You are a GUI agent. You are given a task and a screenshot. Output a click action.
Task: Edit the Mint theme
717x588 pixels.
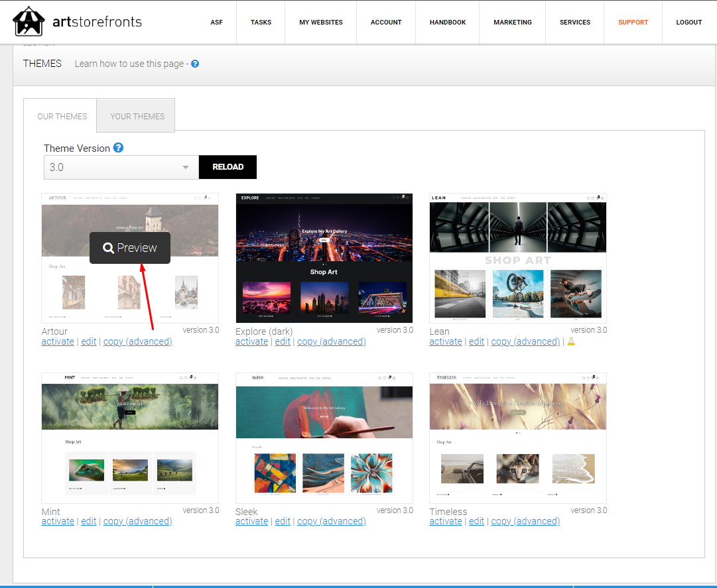pyautogui.click(x=88, y=521)
